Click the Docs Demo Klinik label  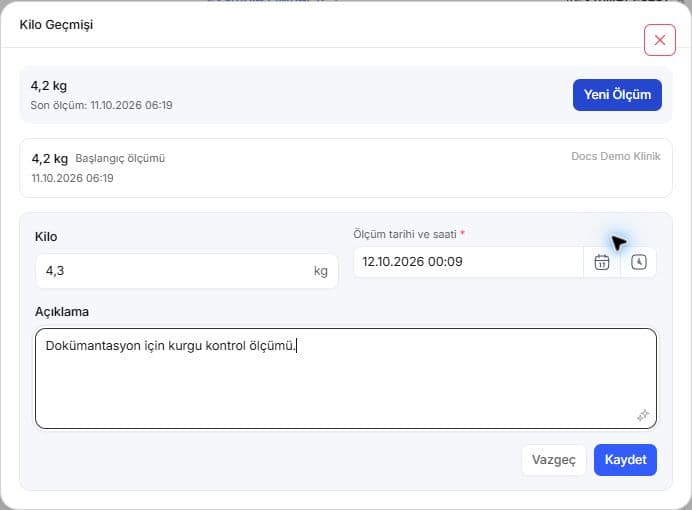tap(616, 156)
